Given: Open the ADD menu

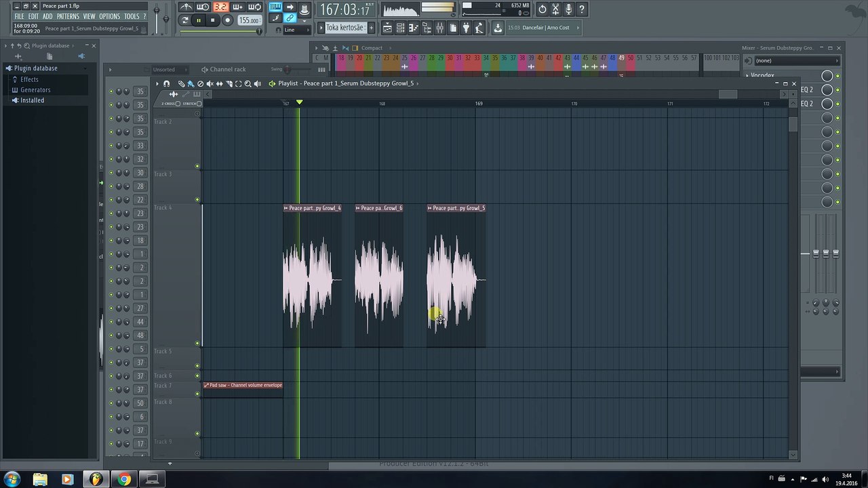Looking at the screenshot, I should (x=47, y=16).
